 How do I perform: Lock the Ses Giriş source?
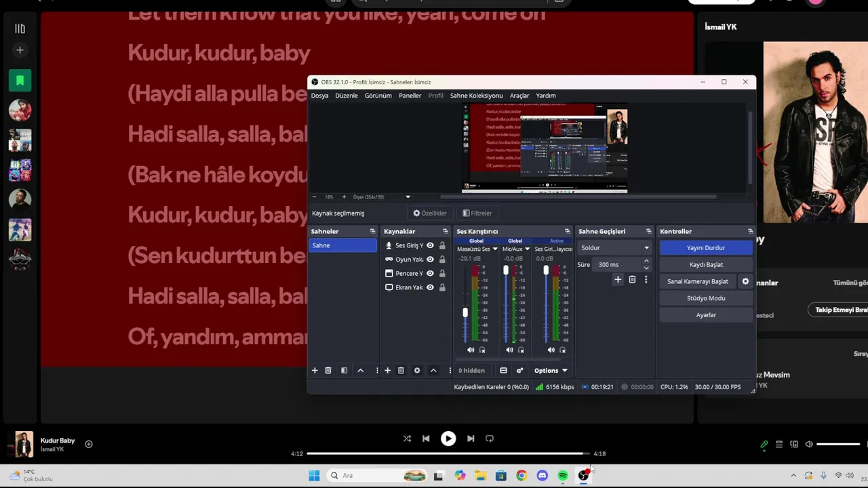442,245
